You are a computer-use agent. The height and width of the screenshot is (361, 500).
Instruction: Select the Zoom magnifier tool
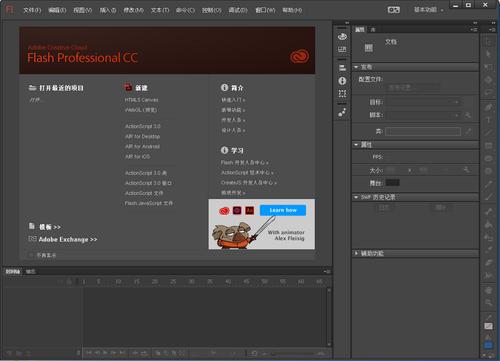pos(488,303)
